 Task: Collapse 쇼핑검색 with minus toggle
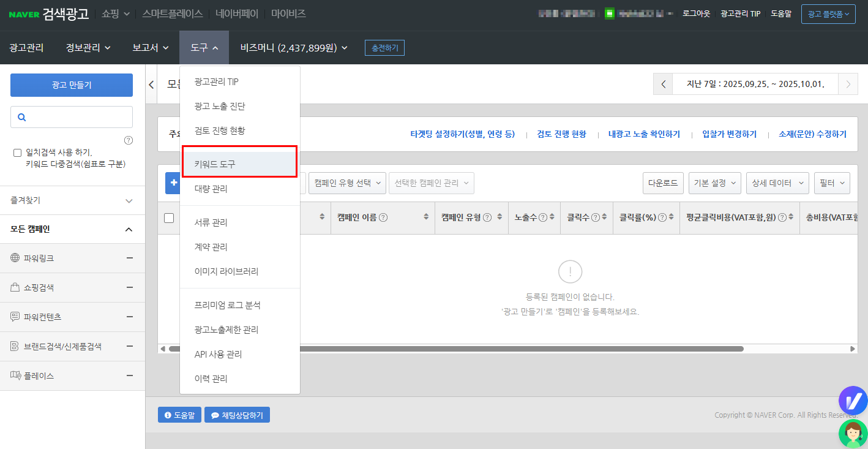[x=129, y=287]
